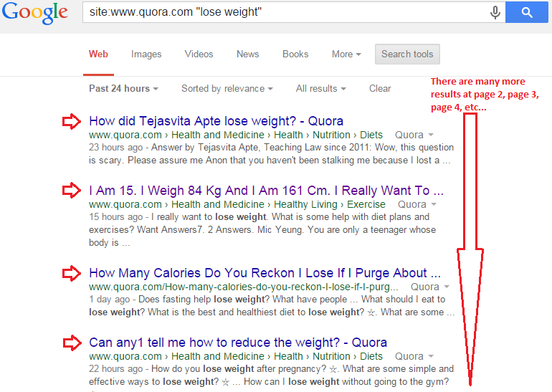This screenshot has height=392, width=552.
Task: Select the Web tab
Action: coord(98,54)
